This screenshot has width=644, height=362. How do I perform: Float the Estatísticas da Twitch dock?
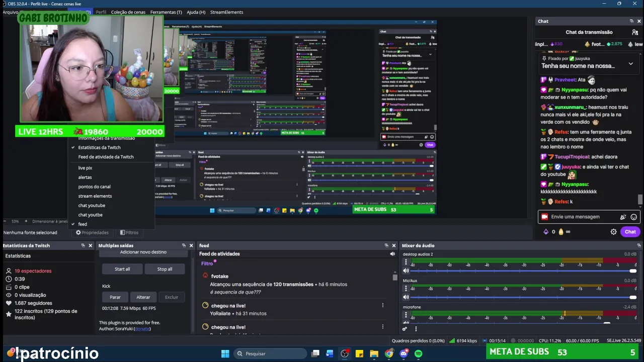(83, 245)
